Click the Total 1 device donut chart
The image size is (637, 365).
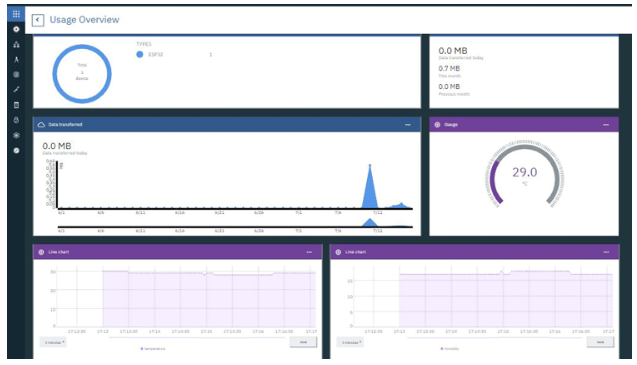(x=82, y=74)
